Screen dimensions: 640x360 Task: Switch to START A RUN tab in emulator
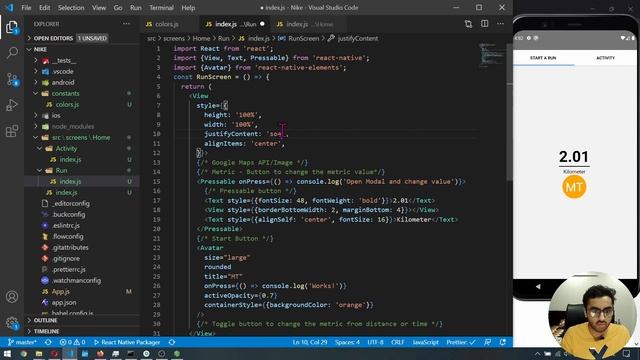click(x=543, y=58)
